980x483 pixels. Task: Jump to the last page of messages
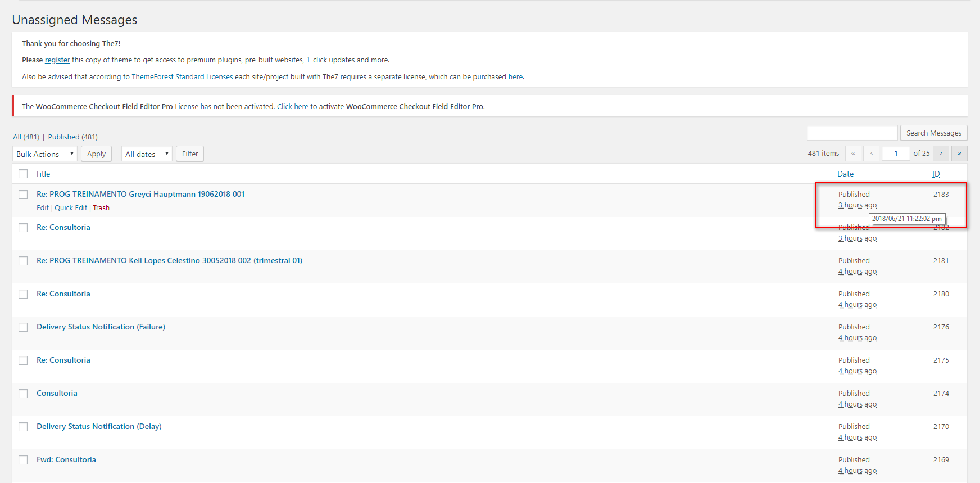click(959, 154)
